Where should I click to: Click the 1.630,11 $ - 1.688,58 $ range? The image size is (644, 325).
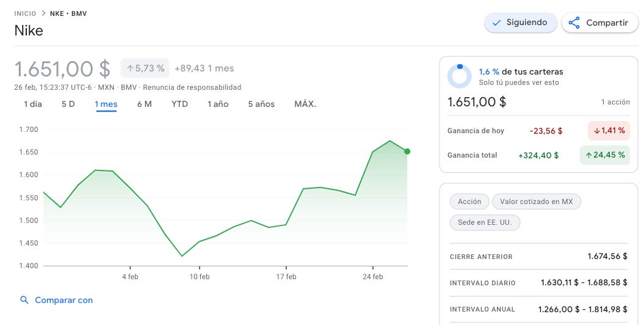[x=584, y=283]
